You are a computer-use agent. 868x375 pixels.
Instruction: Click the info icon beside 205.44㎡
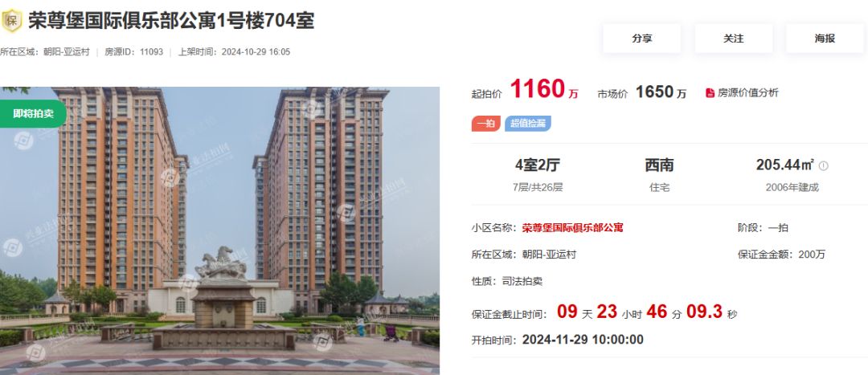tap(823, 165)
